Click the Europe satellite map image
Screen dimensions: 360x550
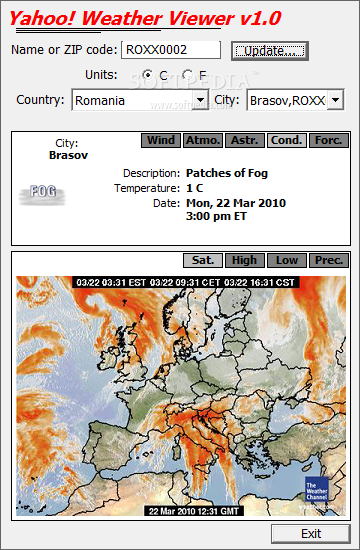181,396
